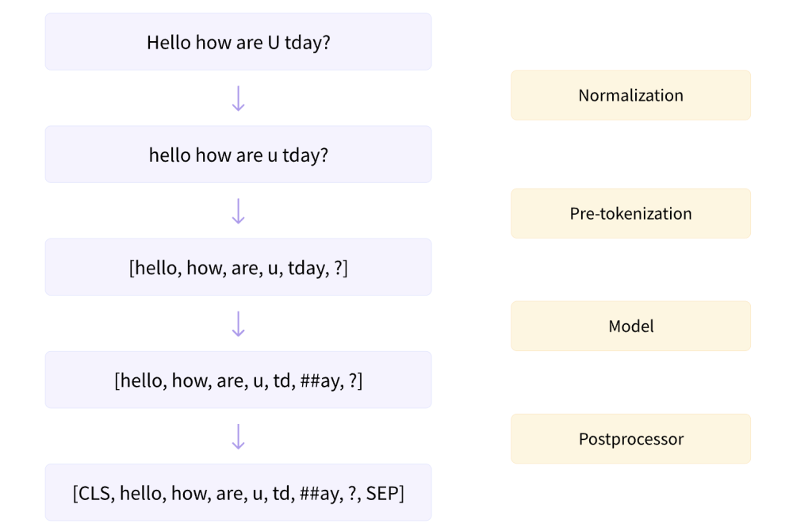Select the box ending with '##ay, ?]' without CLS

click(x=238, y=380)
